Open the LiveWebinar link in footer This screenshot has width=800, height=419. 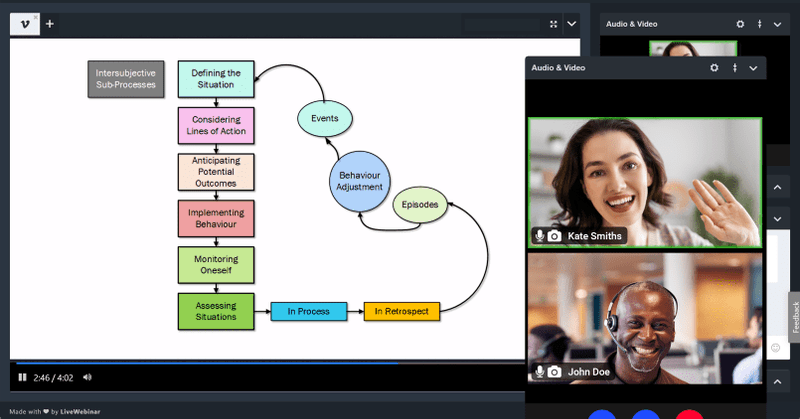(x=80, y=411)
